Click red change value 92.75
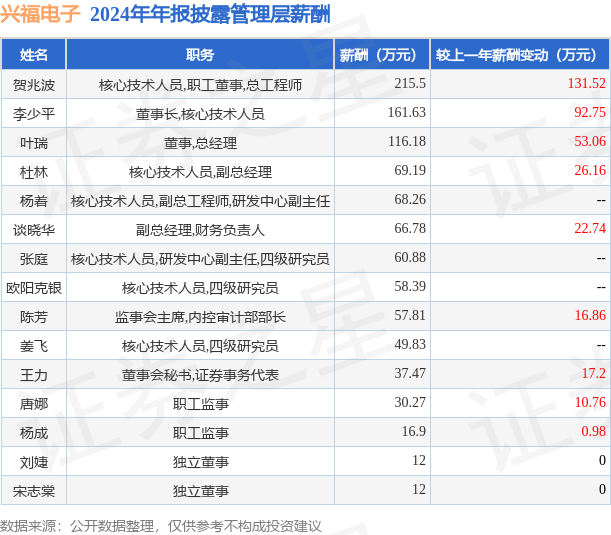 point(590,113)
